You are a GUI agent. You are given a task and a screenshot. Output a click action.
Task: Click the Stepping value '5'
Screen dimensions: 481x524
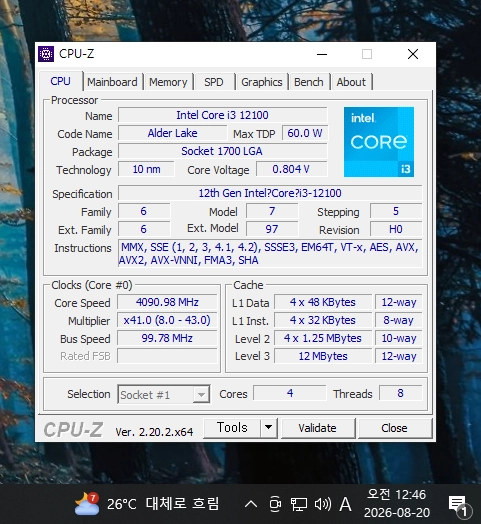pyautogui.click(x=396, y=211)
